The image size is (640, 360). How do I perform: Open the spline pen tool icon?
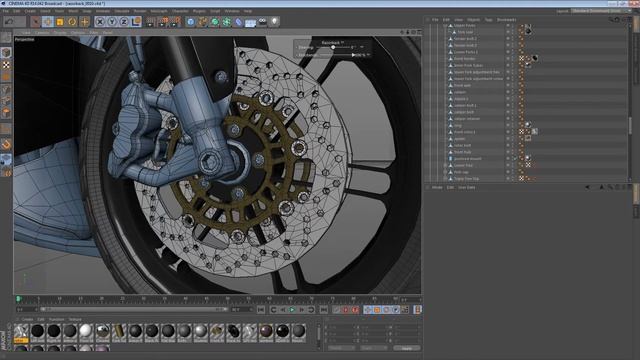(202, 21)
